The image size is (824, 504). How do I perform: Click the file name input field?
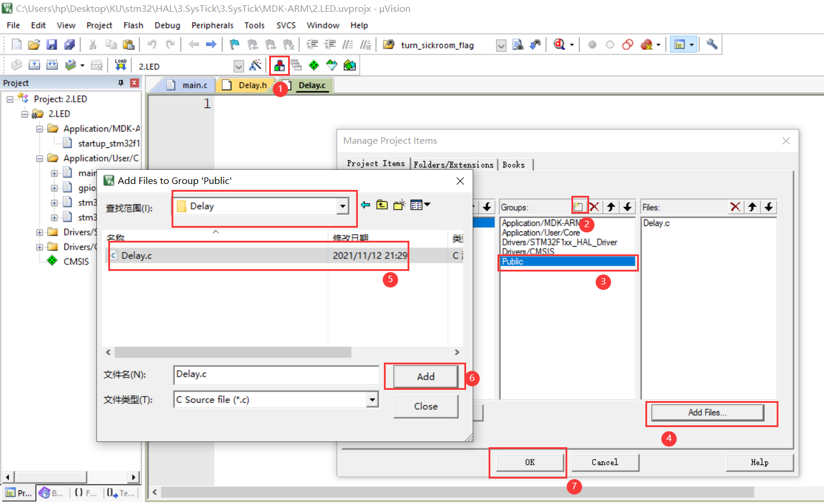(276, 375)
